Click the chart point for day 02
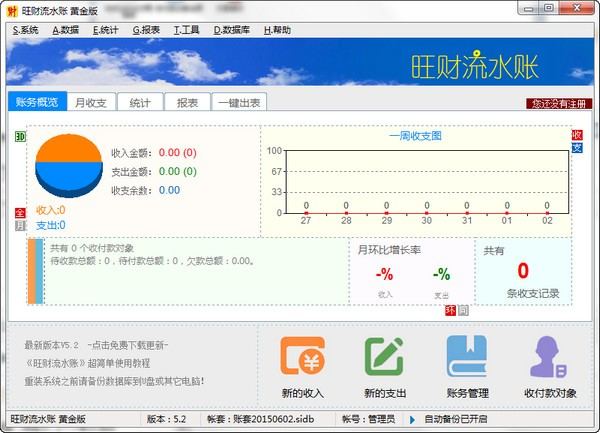This screenshot has height=433, width=600. [x=547, y=213]
